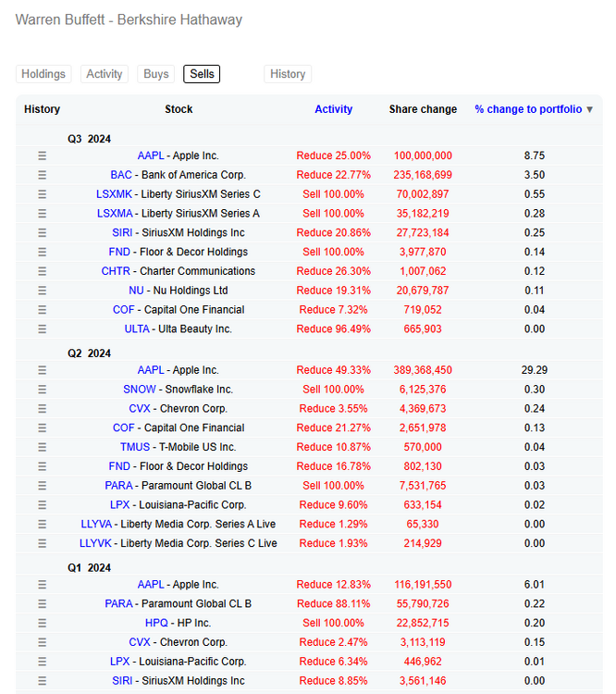Click portfolio change value 29.29
Viewport: 616px width, 694px height.
point(534,370)
